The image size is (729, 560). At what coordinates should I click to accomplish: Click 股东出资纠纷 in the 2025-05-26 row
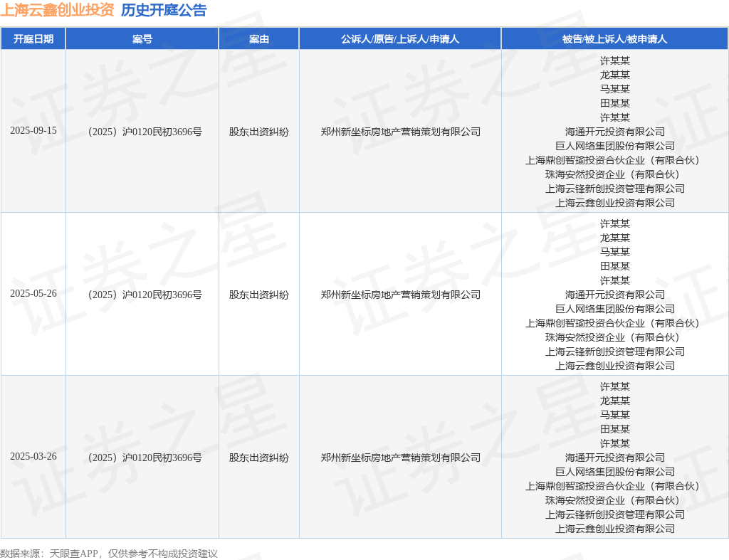pyautogui.click(x=259, y=295)
